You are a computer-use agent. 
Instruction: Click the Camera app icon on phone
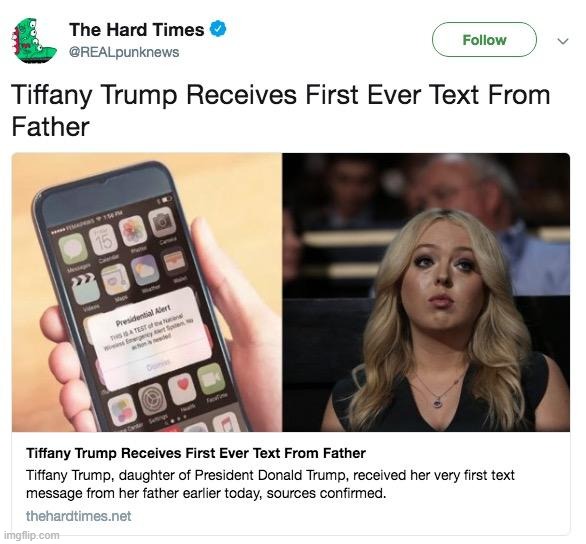coord(162,222)
